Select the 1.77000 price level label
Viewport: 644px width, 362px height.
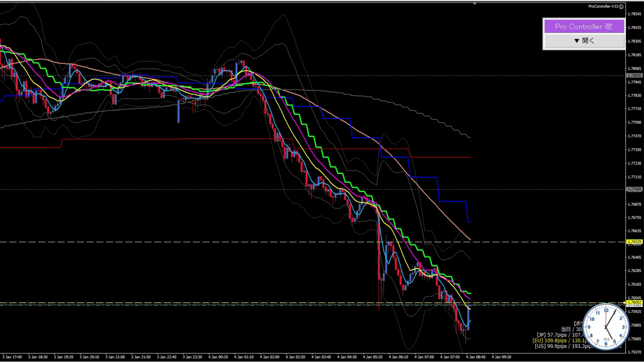click(634, 189)
